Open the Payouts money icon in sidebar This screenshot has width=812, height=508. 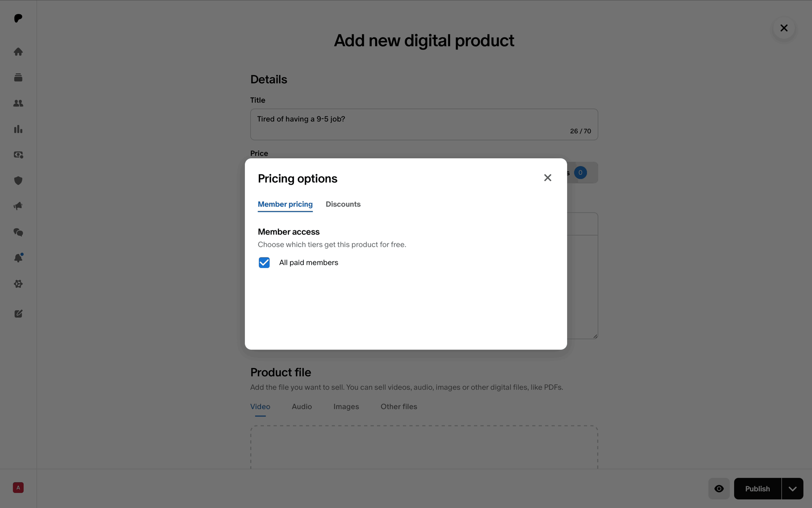[x=18, y=155]
